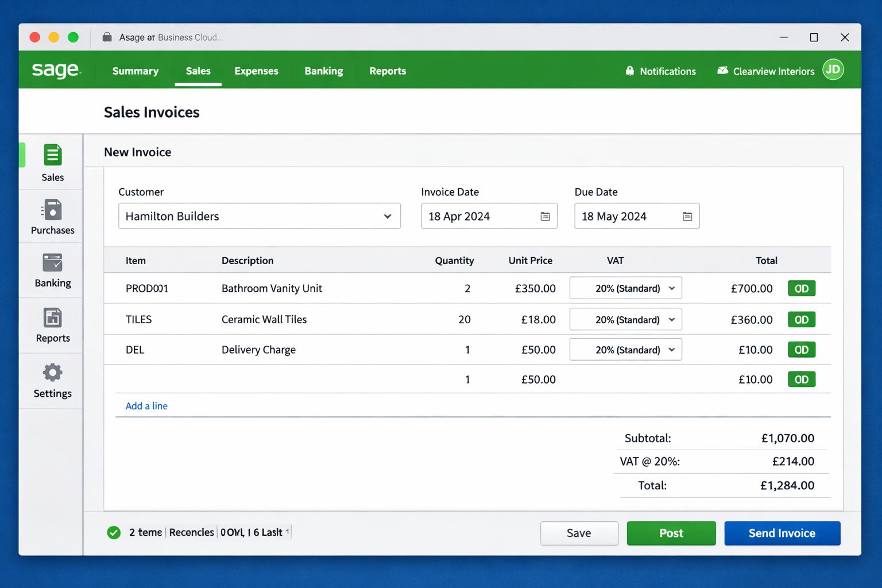This screenshot has height=588, width=882.
Task: Click the quantity 20 for TILES
Action: pos(465,319)
